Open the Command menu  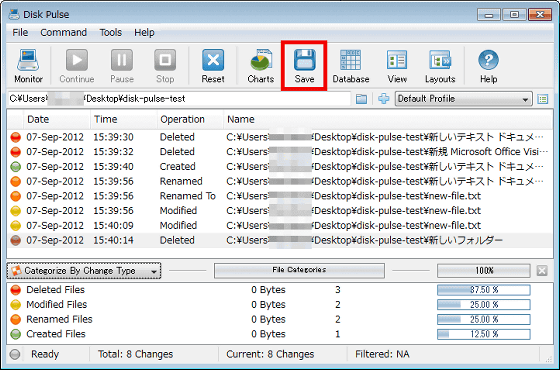64,32
